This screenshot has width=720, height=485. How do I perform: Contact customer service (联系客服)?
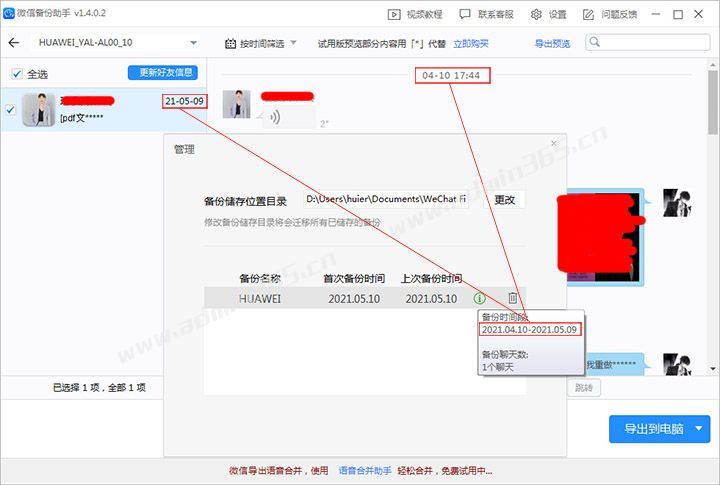click(486, 14)
